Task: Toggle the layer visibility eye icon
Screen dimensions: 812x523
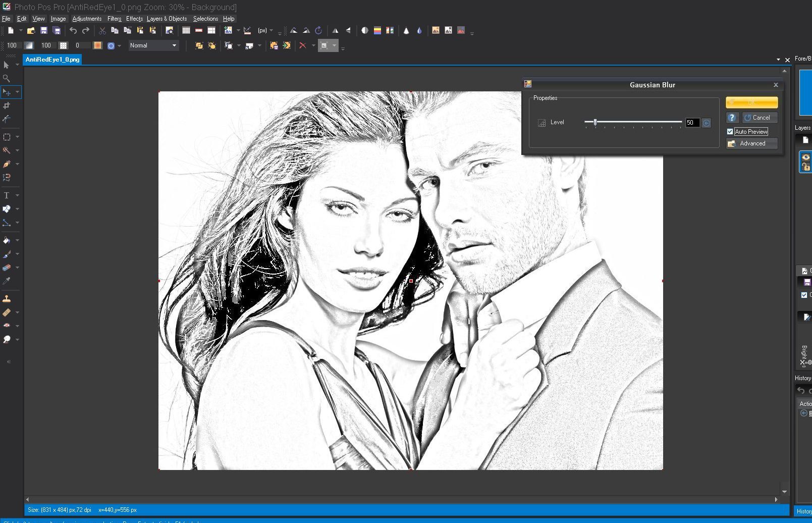Action: pyautogui.click(x=806, y=158)
